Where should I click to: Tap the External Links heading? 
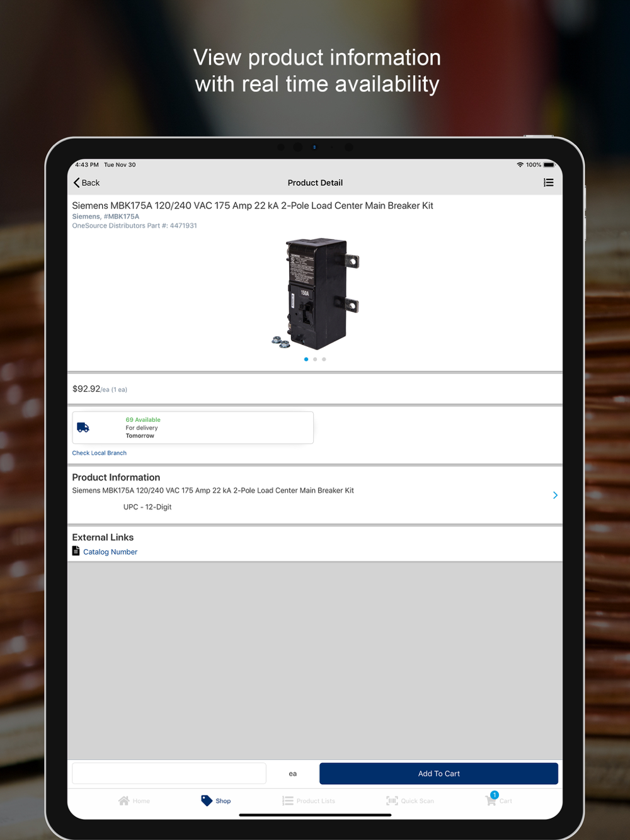[103, 537]
